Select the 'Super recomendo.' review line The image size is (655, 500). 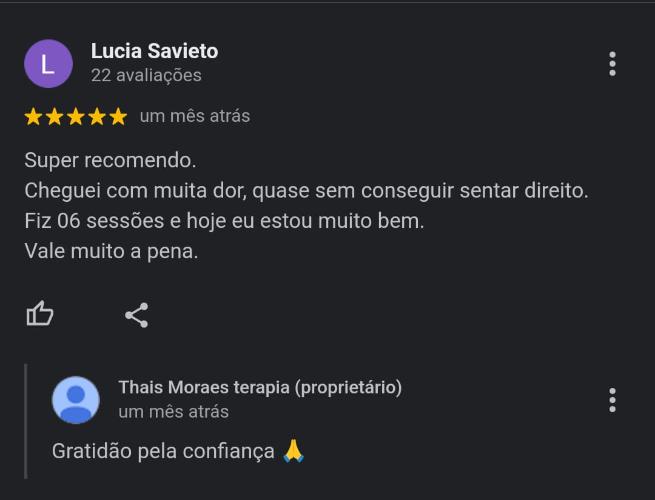(x=110, y=160)
